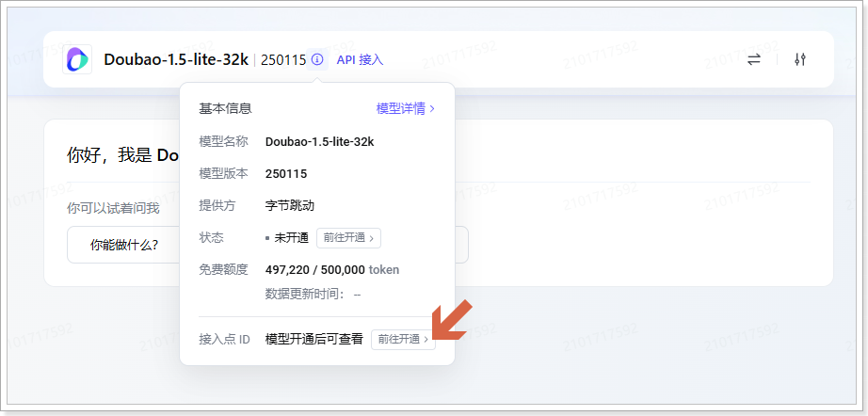This screenshot has width=868, height=416.
Task: Click the 模型开通后可查看 text
Action: tap(313, 339)
